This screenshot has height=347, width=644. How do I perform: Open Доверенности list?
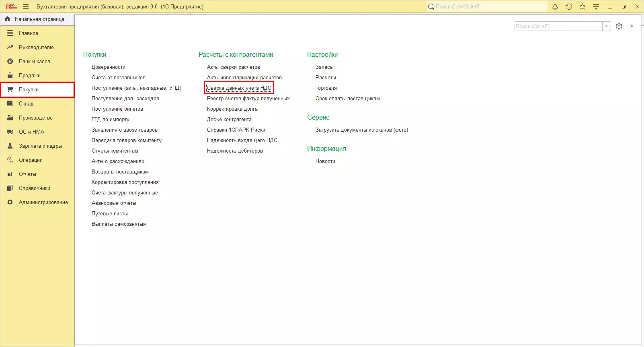tap(109, 67)
